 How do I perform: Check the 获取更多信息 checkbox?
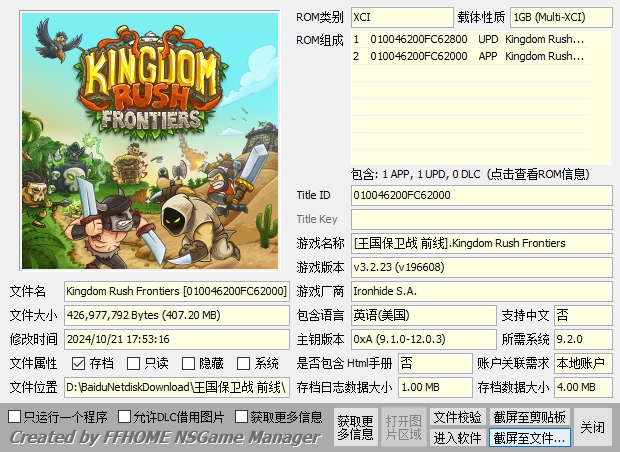tap(242, 416)
